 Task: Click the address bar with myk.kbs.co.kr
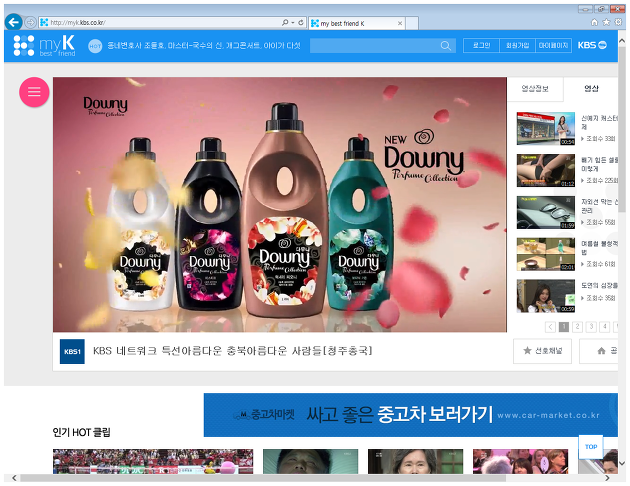(x=159, y=22)
